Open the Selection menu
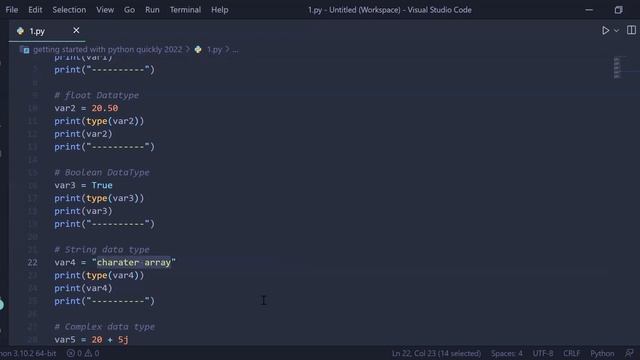640x360 pixels. click(x=69, y=10)
